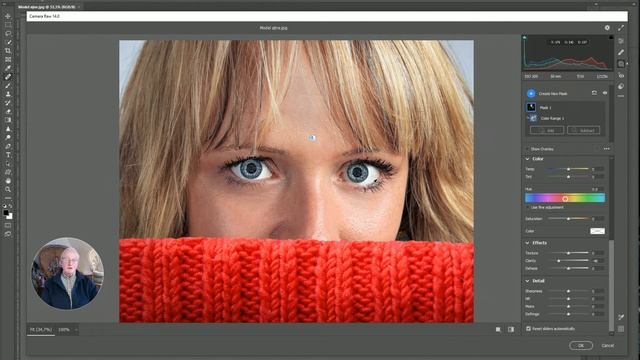
Task: Toggle single view mode below preview
Action: (x=498, y=329)
